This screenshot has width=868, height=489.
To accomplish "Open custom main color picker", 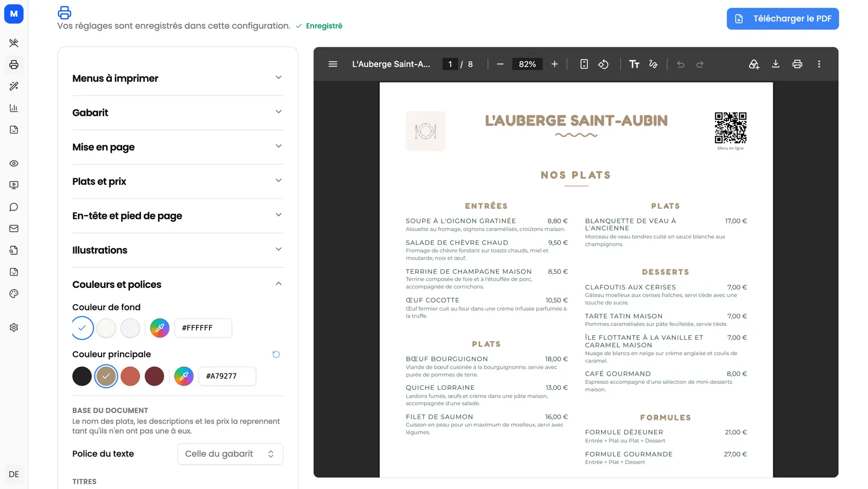I will 184,376.
